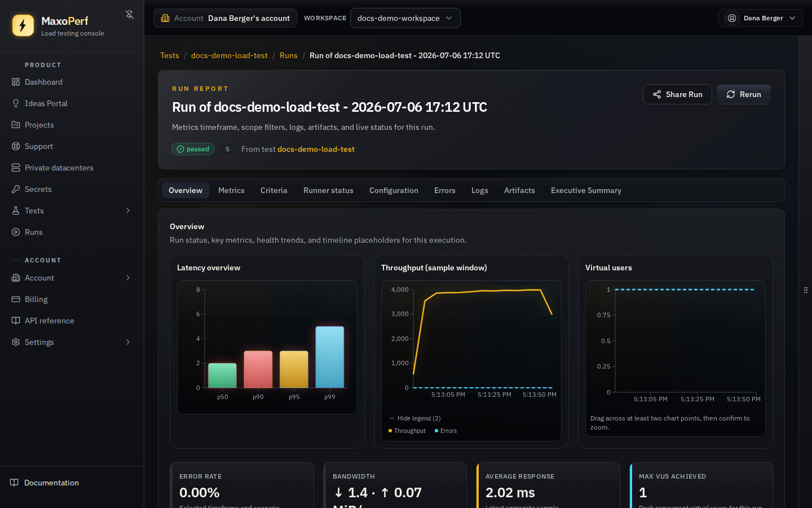Toggle the Errors legend series
812x508 pixels.
[445, 431]
